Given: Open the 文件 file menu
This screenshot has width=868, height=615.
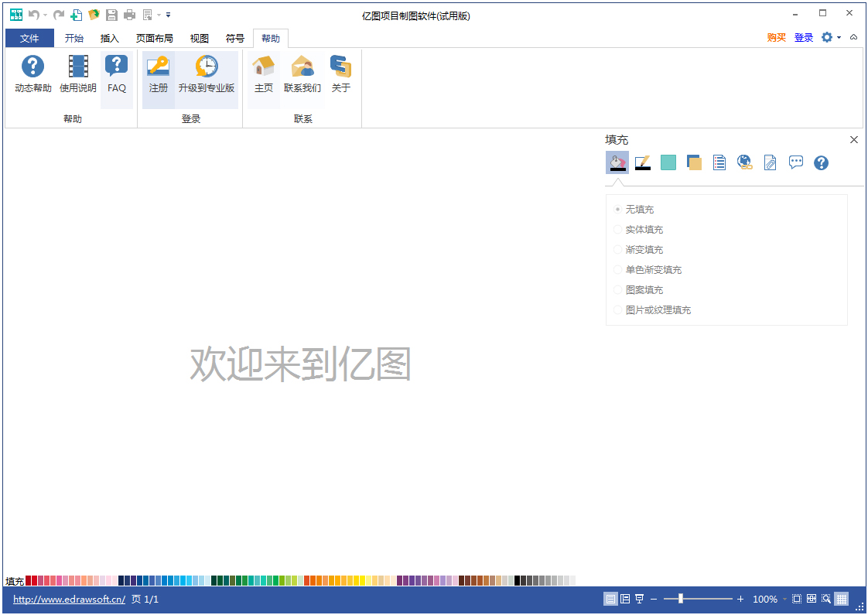Looking at the screenshot, I should pyautogui.click(x=29, y=38).
